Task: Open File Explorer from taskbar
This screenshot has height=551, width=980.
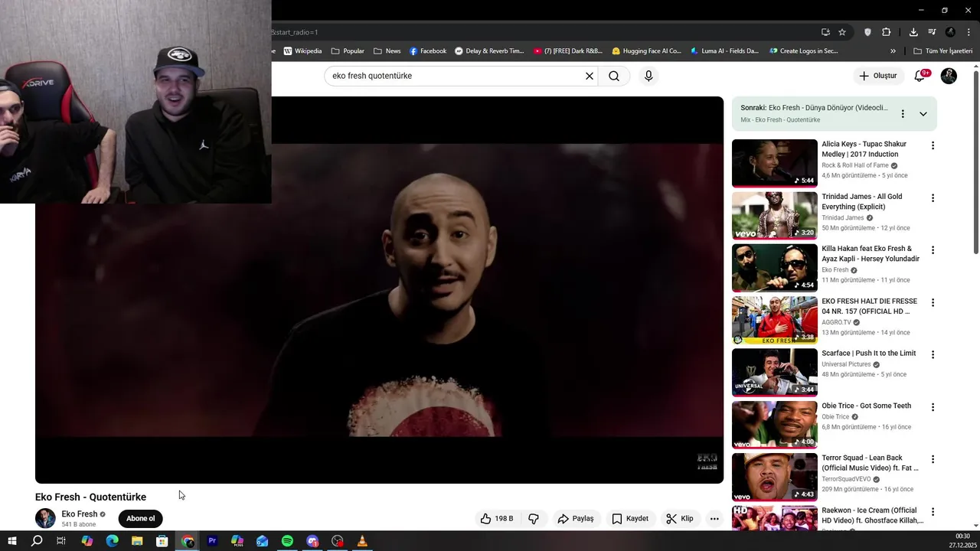Action: (x=137, y=541)
